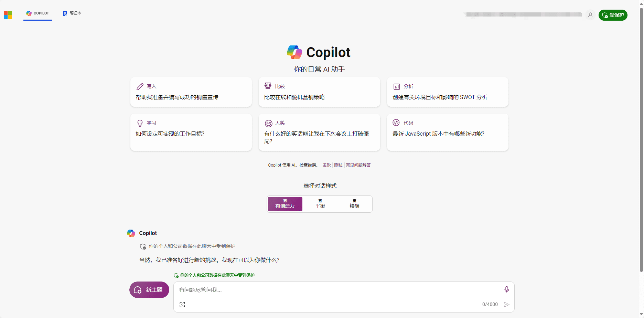Click the Copilot reply 当然，我已准备好进行新的挑战
Viewport: 644px width, 318px height.
[x=209, y=260]
